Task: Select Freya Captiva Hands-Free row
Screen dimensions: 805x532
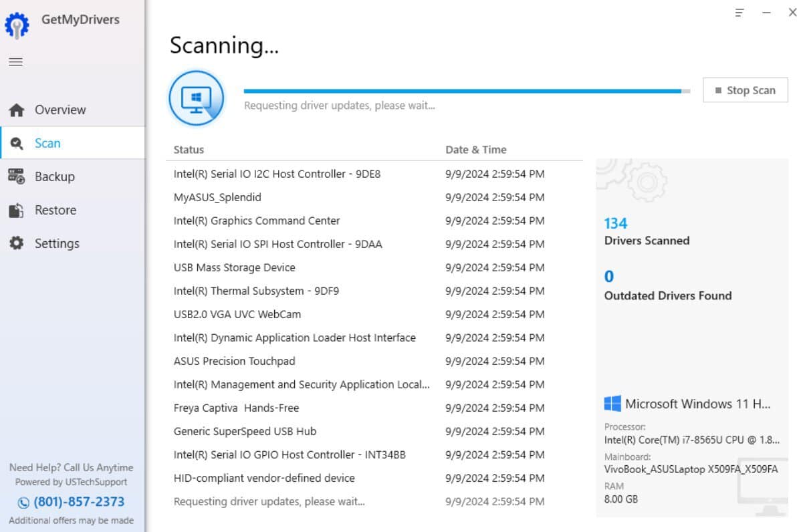Action: (x=374, y=408)
